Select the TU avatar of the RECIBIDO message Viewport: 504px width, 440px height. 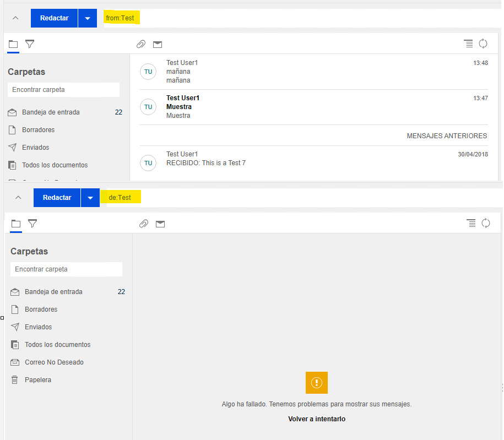[148, 163]
